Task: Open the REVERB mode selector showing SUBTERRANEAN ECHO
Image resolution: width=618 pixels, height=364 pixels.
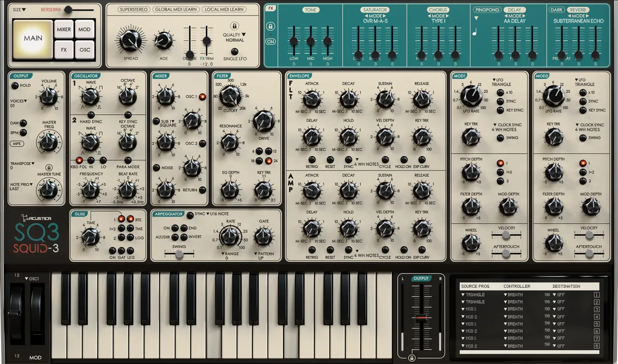Action: point(578,15)
